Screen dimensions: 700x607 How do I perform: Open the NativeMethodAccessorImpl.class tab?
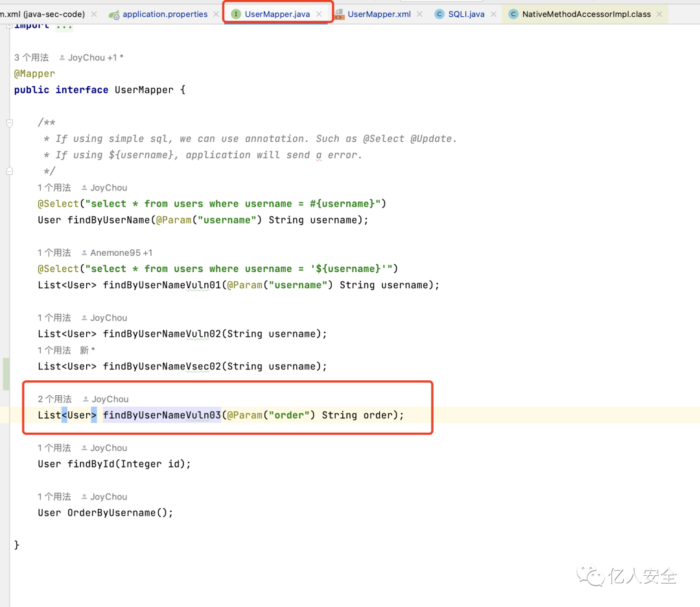(x=586, y=14)
